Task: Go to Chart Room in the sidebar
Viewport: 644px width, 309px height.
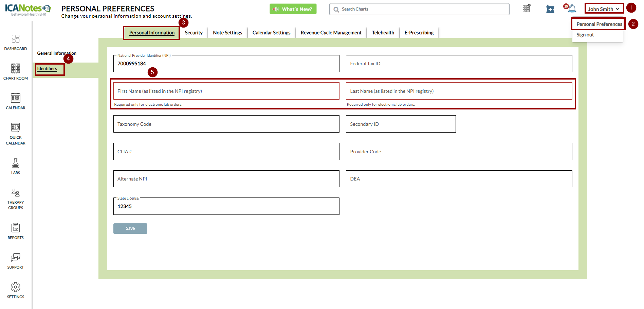Action: click(16, 72)
